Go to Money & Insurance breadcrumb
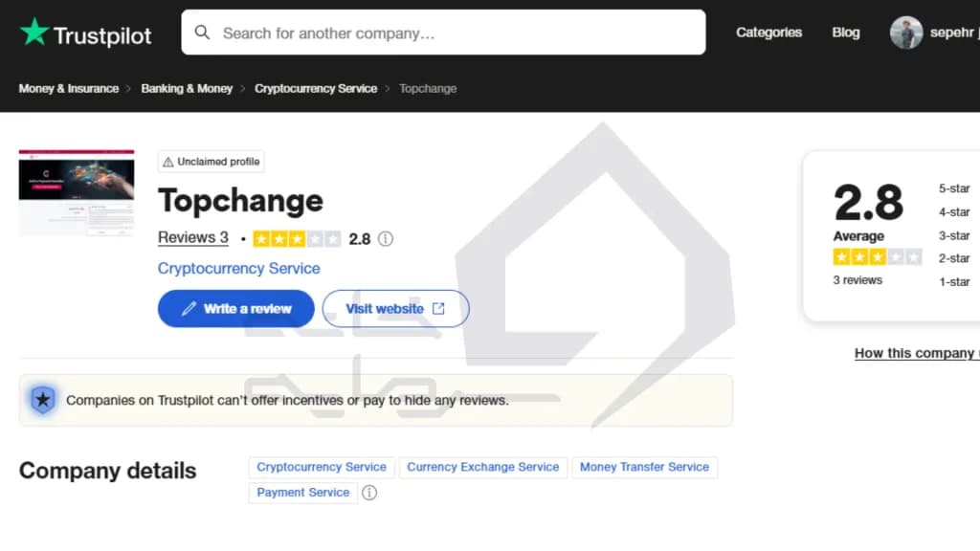Image resolution: width=980 pixels, height=551 pixels. [69, 89]
